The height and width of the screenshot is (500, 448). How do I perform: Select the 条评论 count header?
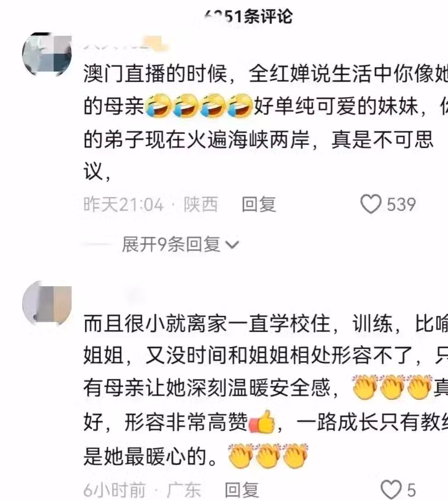coord(248,16)
